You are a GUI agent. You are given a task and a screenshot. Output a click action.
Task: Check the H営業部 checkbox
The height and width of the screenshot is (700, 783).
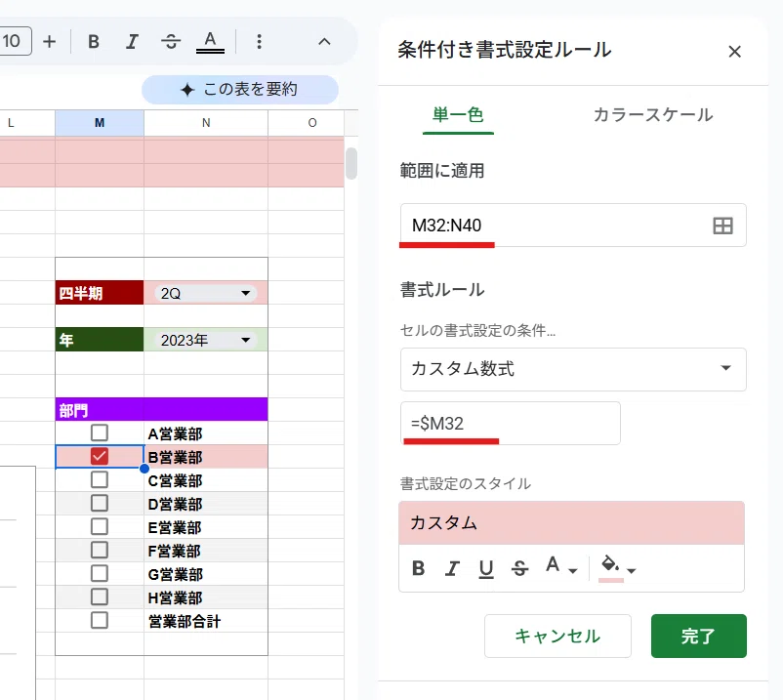[x=100, y=597]
